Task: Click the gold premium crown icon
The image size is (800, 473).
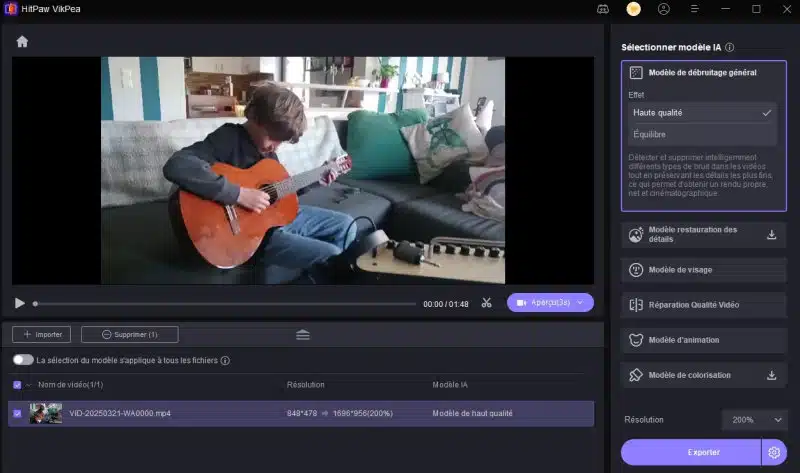Action: click(633, 9)
